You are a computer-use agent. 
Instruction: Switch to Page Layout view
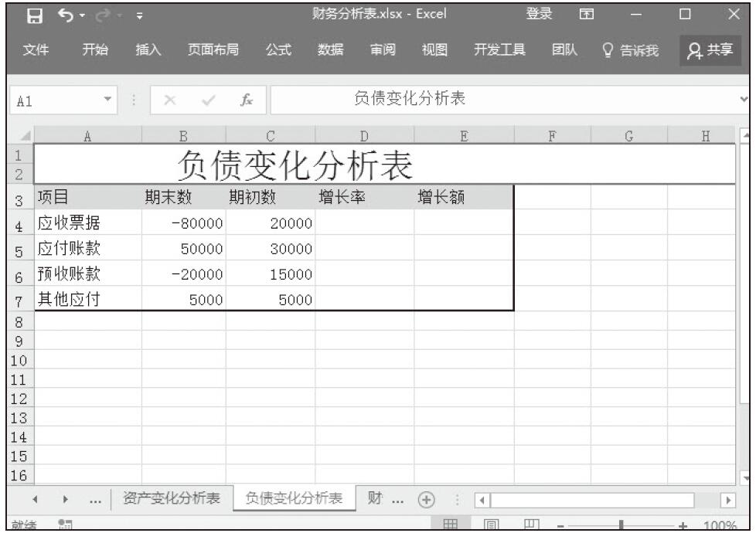pyautogui.click(x=490, y=525)
